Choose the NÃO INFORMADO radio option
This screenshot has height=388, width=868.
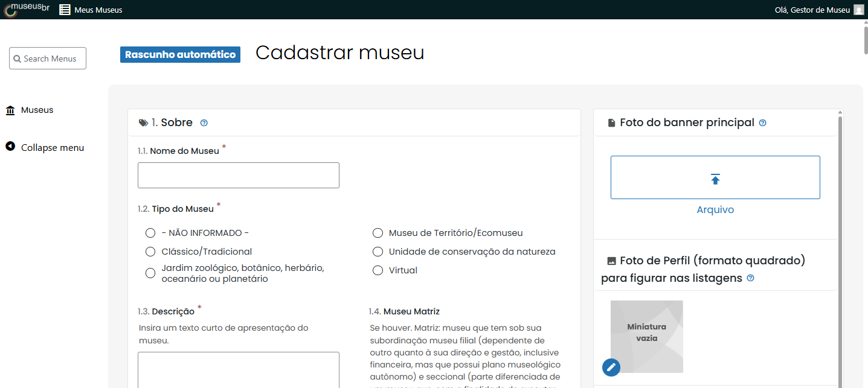click(x=150, y=233)
